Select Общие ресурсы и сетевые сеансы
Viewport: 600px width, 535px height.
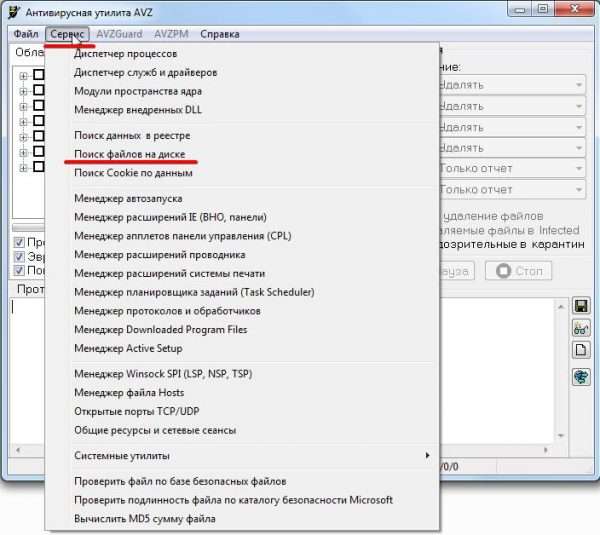[x=155, y=430]
